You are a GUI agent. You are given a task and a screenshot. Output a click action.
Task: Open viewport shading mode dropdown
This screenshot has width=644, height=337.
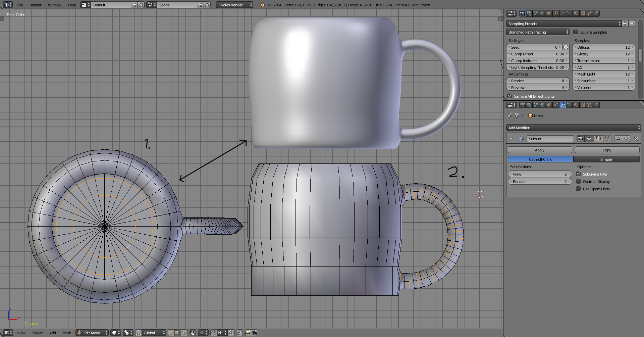116,333
